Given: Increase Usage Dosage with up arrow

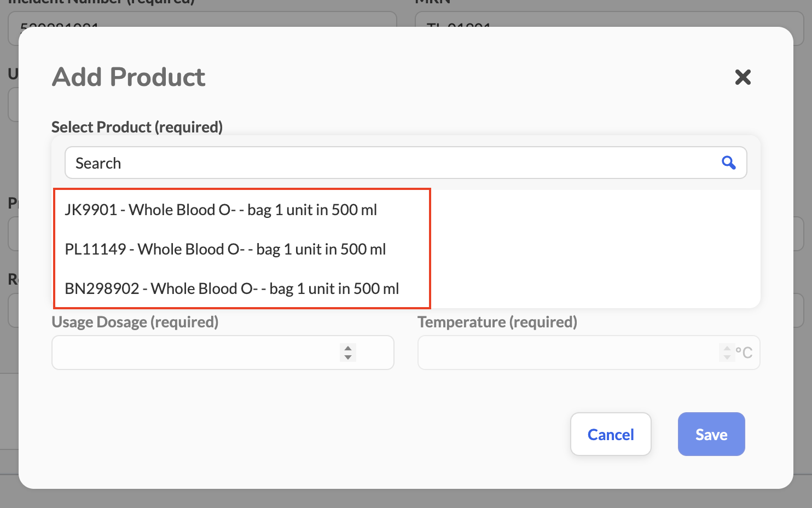Looking at the screenshot, I should coord(348,348).
